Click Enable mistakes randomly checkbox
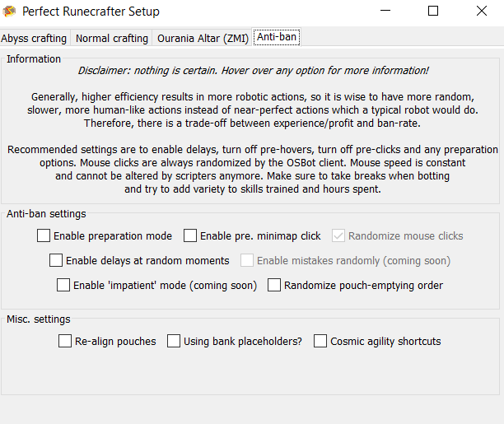Image resolution: width=504 pixels, height=424 pixels. point(247,260)
